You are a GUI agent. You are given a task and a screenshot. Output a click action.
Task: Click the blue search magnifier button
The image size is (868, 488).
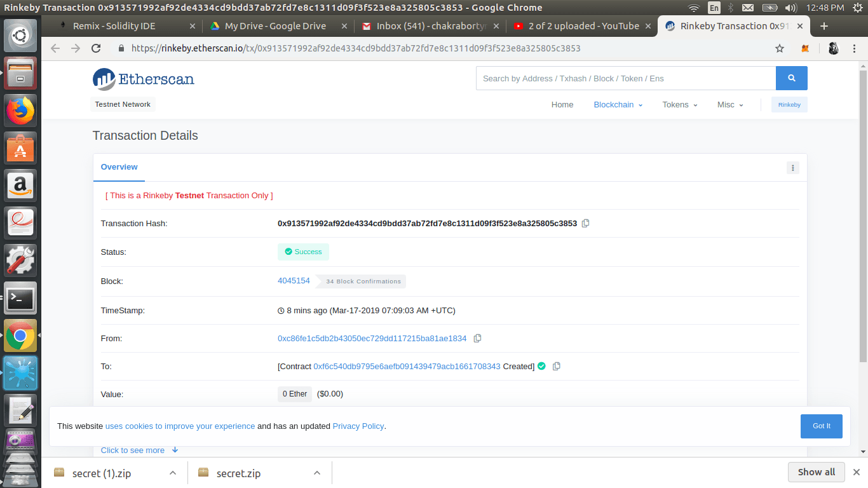tap(792, 78)
